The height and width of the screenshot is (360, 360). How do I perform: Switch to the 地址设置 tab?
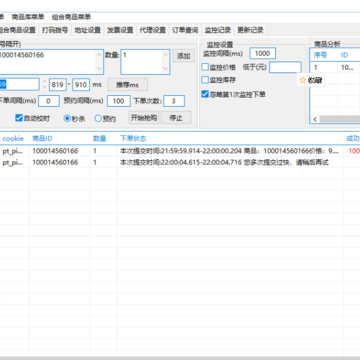88,30
